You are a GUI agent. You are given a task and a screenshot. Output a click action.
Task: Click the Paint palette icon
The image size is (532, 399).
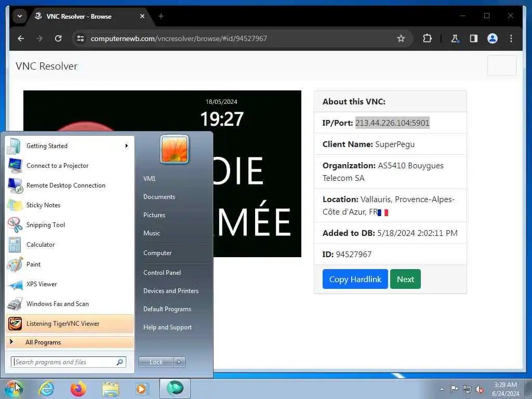pyautogui.click(x=15, y=264)
